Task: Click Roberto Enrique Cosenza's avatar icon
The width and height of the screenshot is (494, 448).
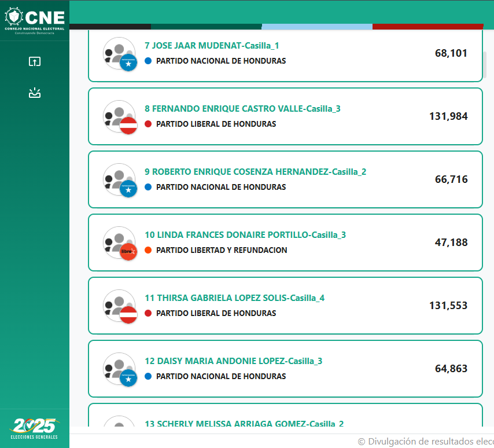Action: (120, 181)
